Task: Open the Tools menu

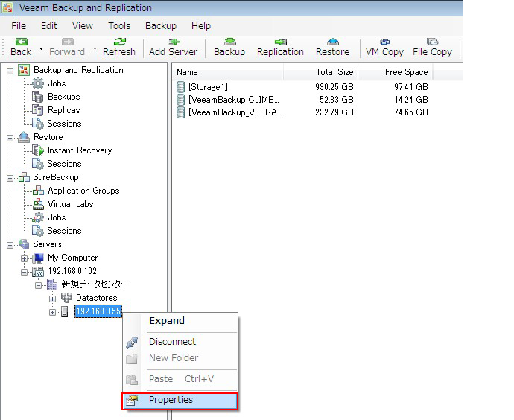Action: [x=119, y=26]
